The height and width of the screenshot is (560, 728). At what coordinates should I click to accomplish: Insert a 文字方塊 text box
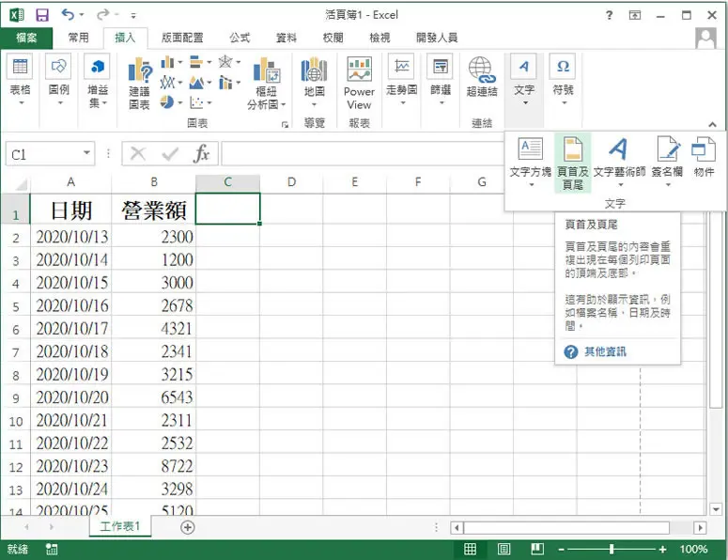pyautogui.click(x=530, y=163)
